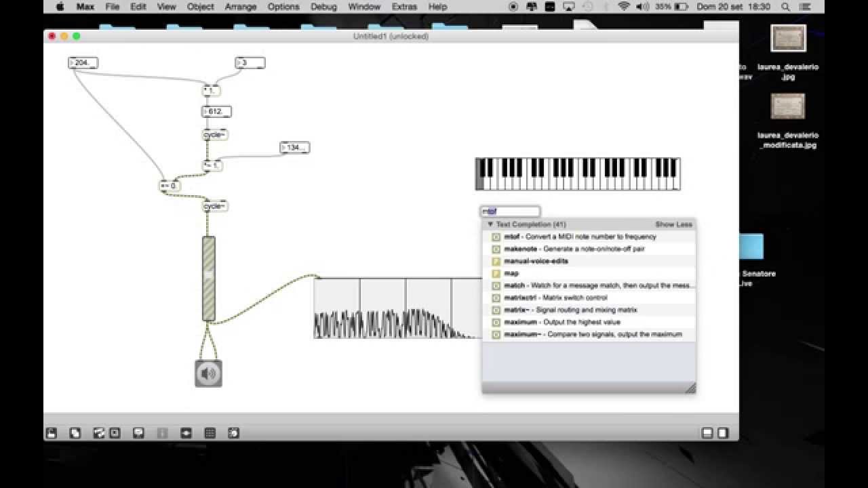This screenshot has width=868, height=488.
Task: Choose 'Matrix switch control' description
Action: [x=576, y=298]
